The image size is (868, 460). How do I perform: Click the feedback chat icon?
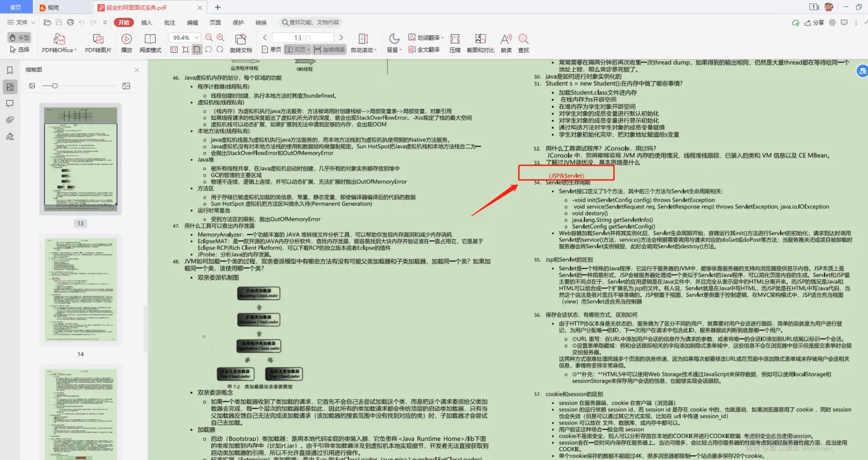[843, 23]
